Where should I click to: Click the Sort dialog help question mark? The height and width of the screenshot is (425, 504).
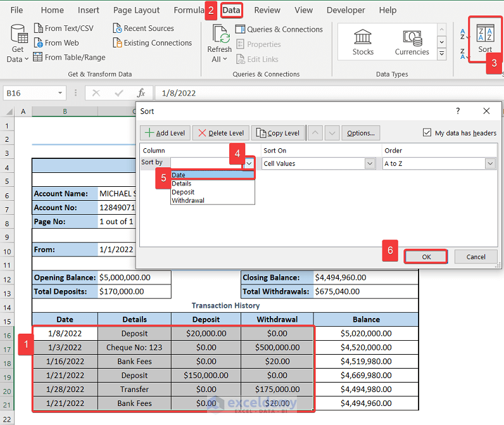(458, 111)
